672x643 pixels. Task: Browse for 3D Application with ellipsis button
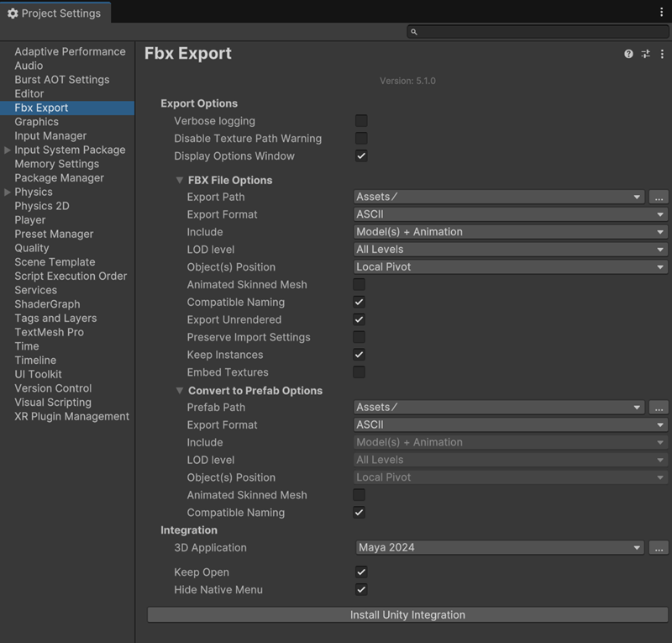tap(659, 547)
